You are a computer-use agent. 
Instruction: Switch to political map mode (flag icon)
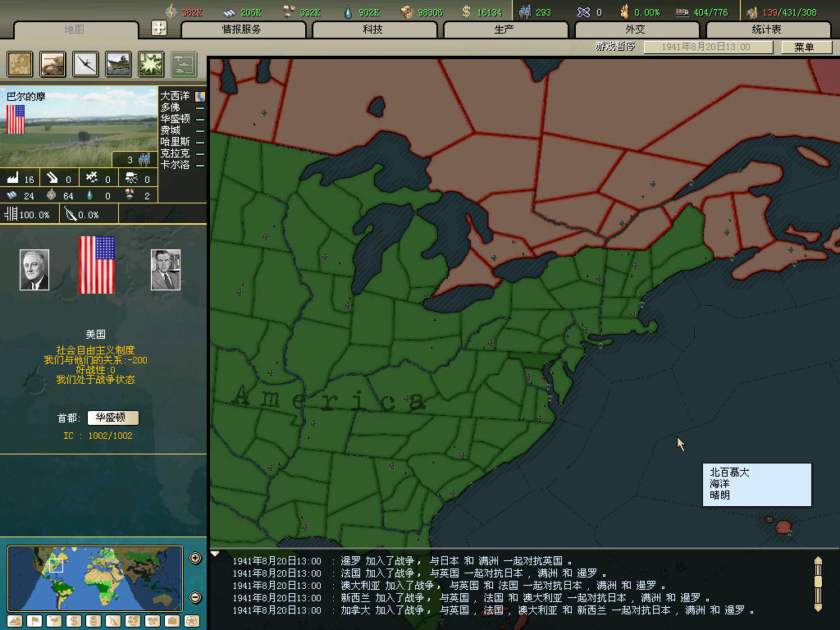click(34, 621)
